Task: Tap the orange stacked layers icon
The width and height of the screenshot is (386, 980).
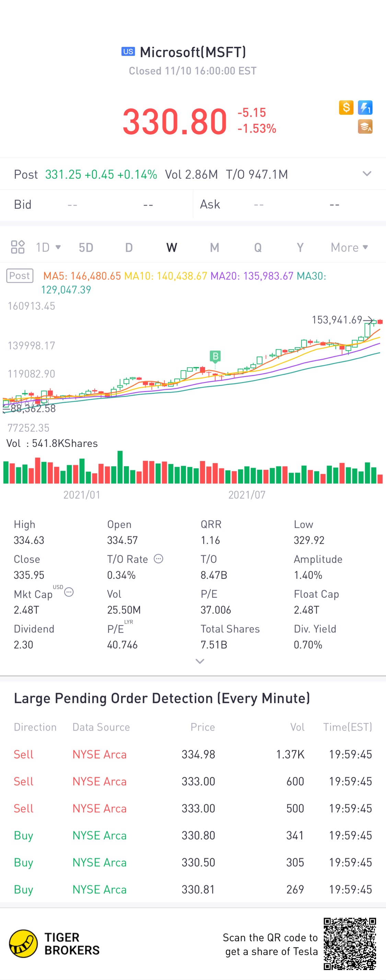Action: point(365,127)
